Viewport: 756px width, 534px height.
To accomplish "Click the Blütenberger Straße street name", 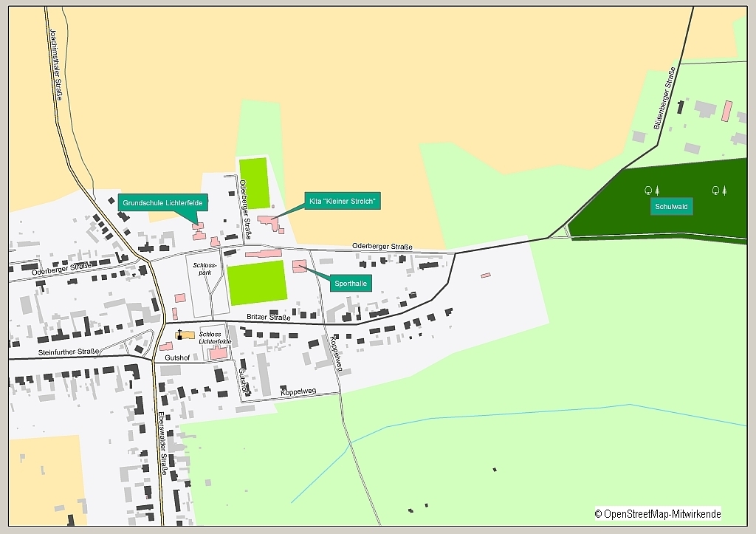I will tap(664, 98).
